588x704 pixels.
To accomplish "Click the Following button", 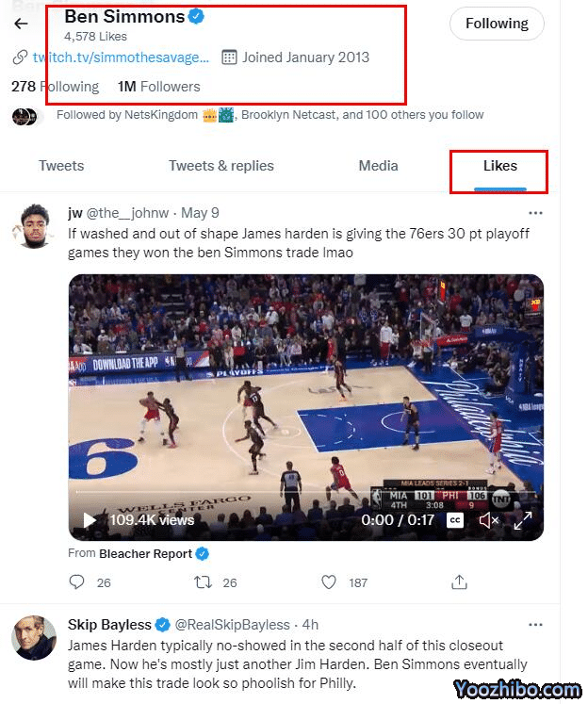I will (497, 24).
